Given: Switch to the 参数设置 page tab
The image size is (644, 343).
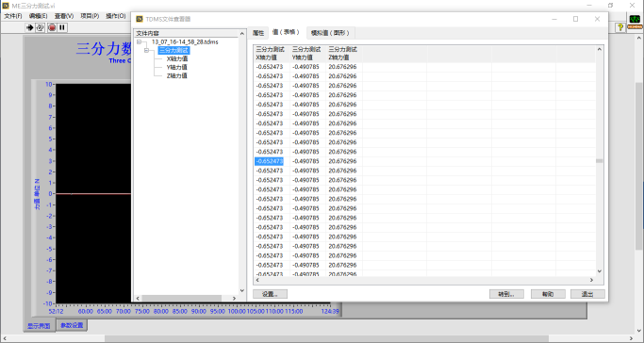Looking at the screenshot, I should pos(72,325).
